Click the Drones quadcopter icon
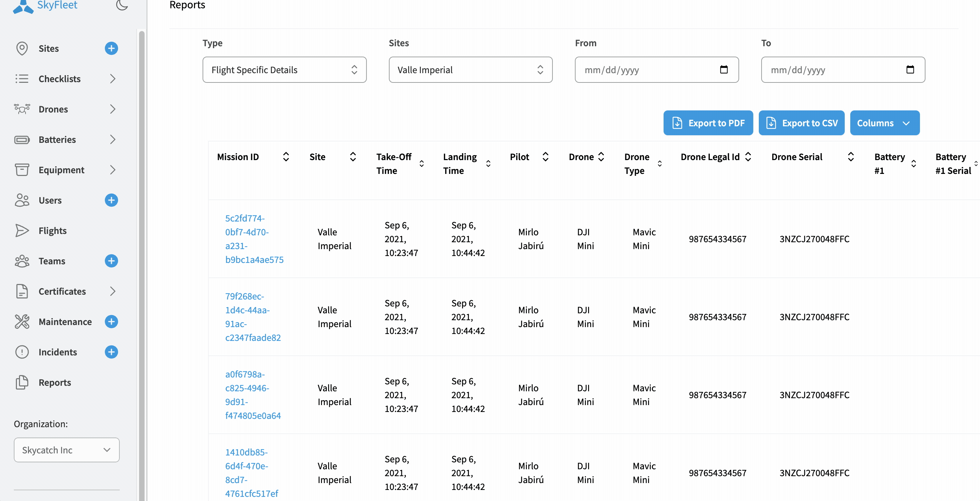Screen dimensions: 980x501 tap(22, 109)
